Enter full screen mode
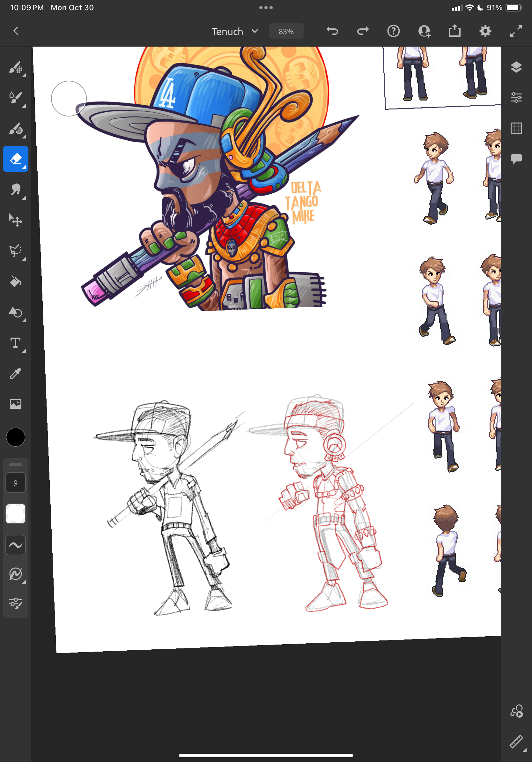The image size is (532, 762). (x=516, y=31)
